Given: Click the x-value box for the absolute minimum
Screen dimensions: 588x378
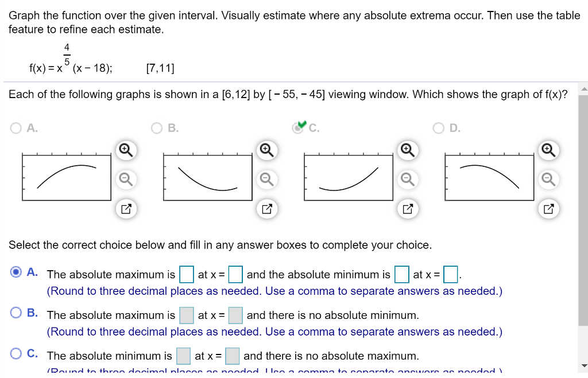Looking at the screenshot, I should [451, 274].
